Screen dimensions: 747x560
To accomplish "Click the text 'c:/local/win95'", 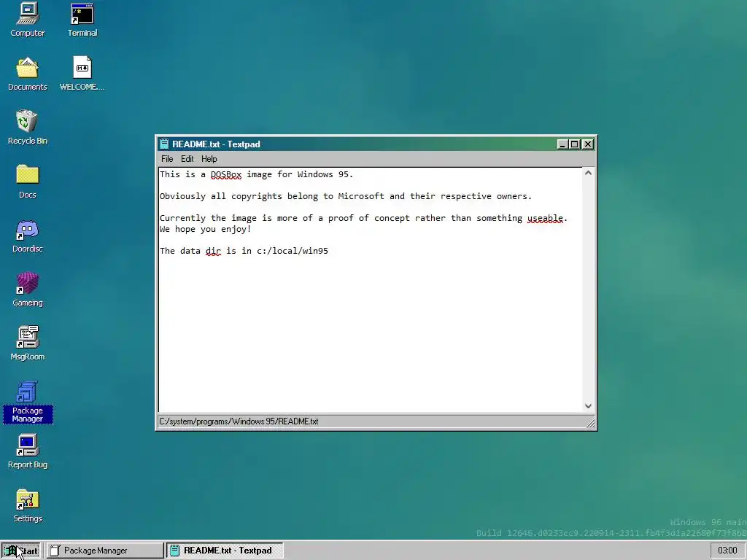I will point(293,251).
